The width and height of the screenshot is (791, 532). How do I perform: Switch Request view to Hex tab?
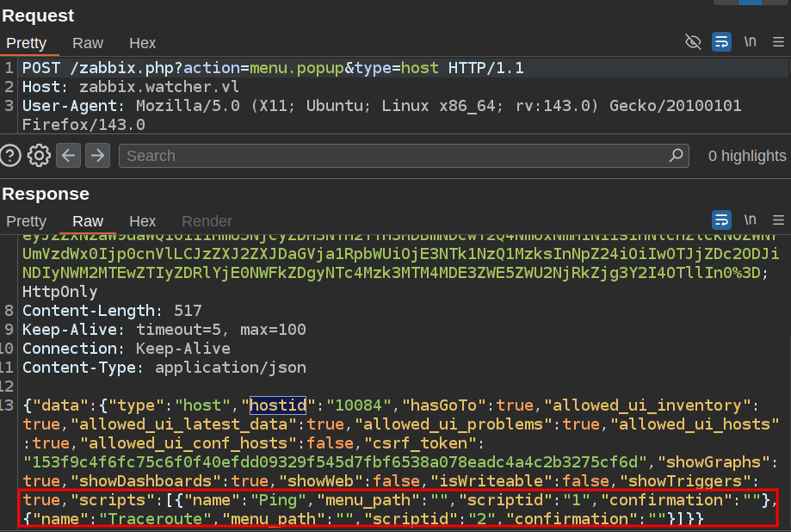point(142,42)
